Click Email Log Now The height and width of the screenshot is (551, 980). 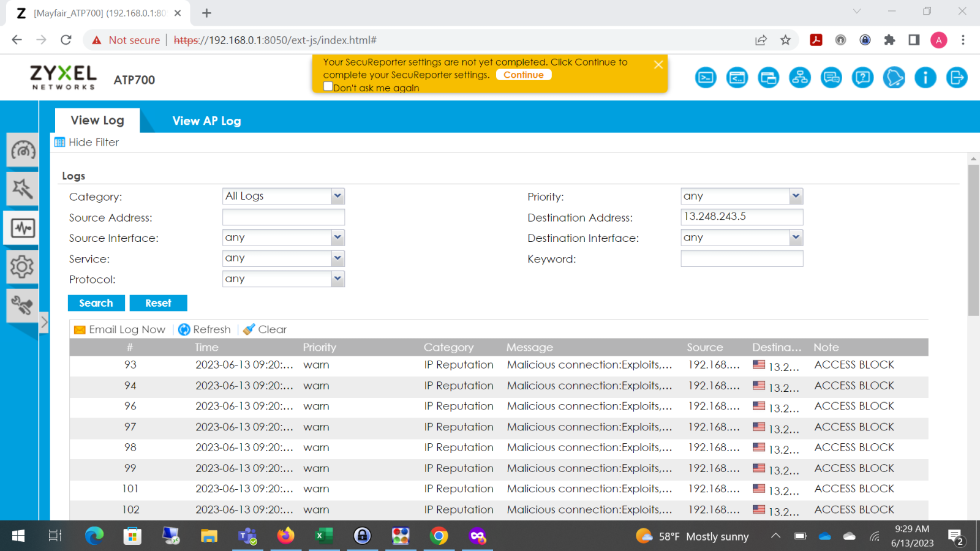tap(120, 329)
